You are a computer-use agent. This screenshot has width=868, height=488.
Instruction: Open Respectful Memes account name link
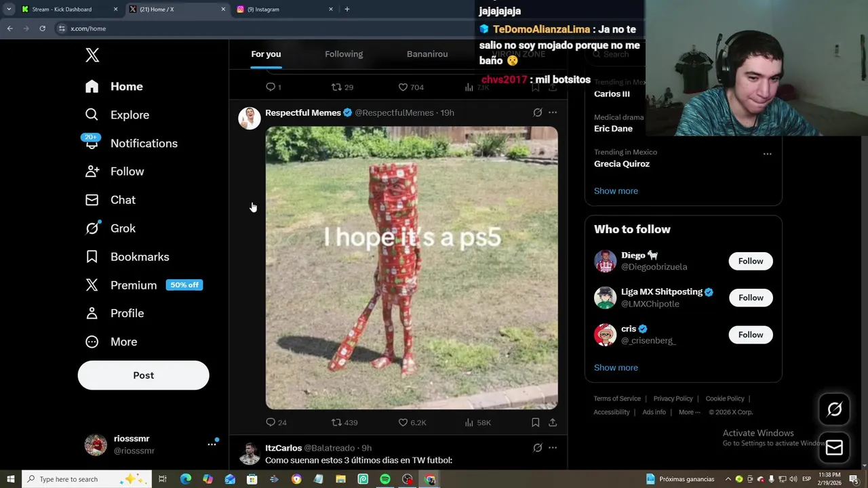(302, 113)
